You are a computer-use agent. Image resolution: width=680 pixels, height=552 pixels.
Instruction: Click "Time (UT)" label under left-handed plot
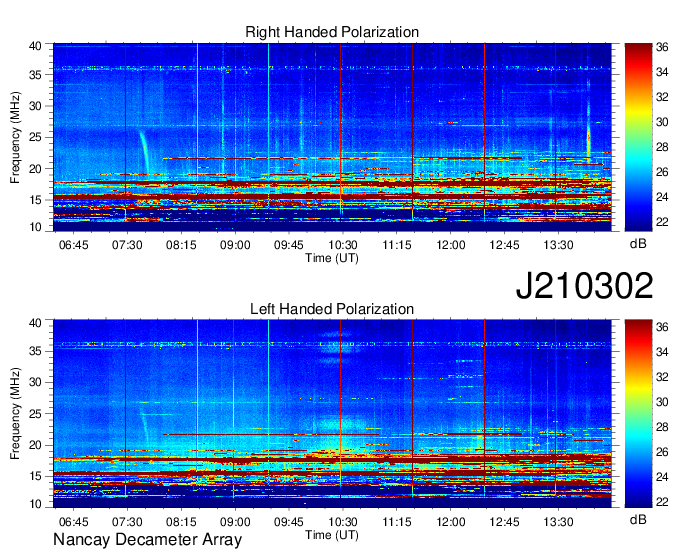332,535
